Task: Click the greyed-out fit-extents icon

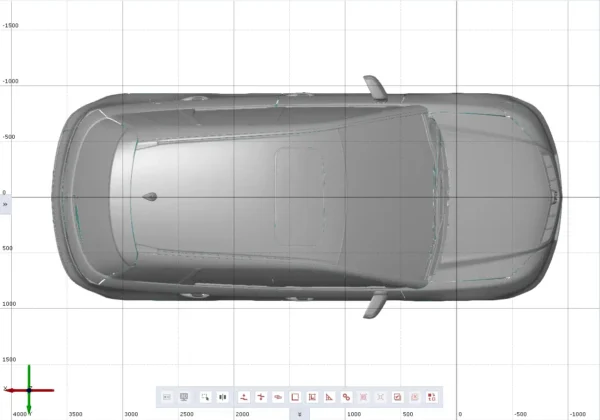Action: pos(380,397)
